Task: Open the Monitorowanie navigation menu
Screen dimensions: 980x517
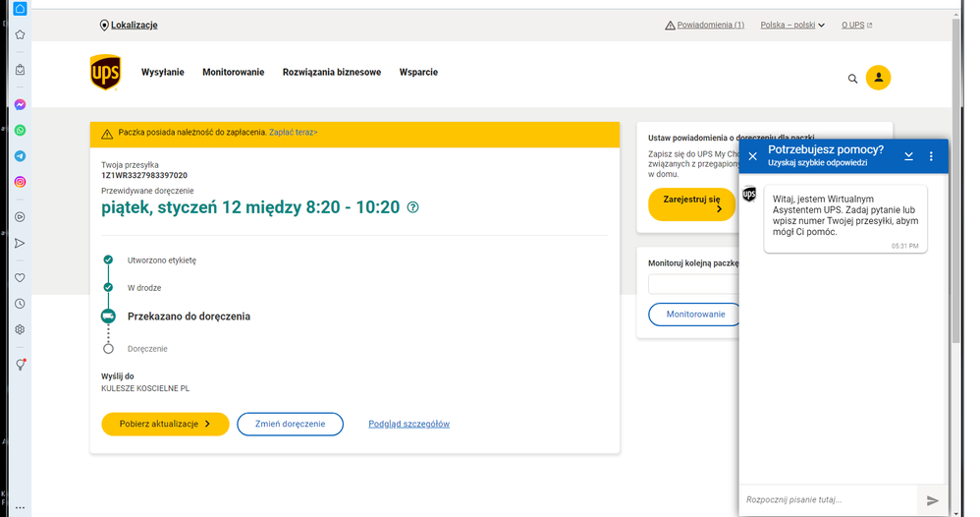Action: coord(233,73)
